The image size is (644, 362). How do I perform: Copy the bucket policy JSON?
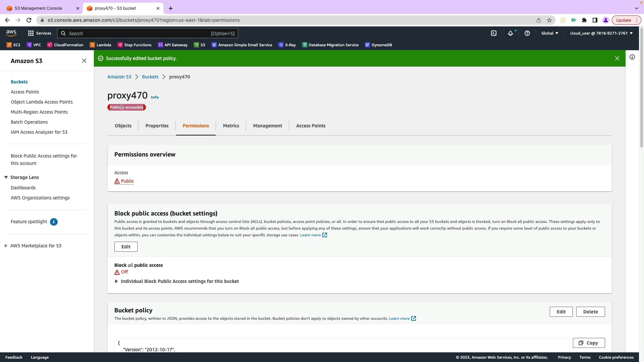click(589, 343)
